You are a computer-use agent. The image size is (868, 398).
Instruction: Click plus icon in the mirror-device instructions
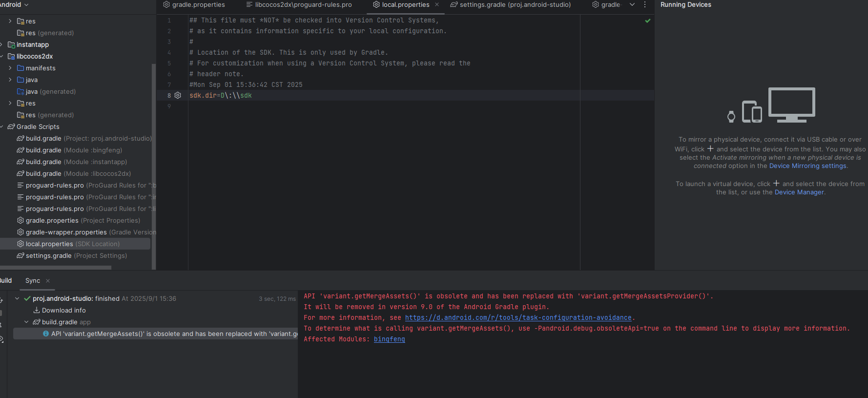point(710,148)
